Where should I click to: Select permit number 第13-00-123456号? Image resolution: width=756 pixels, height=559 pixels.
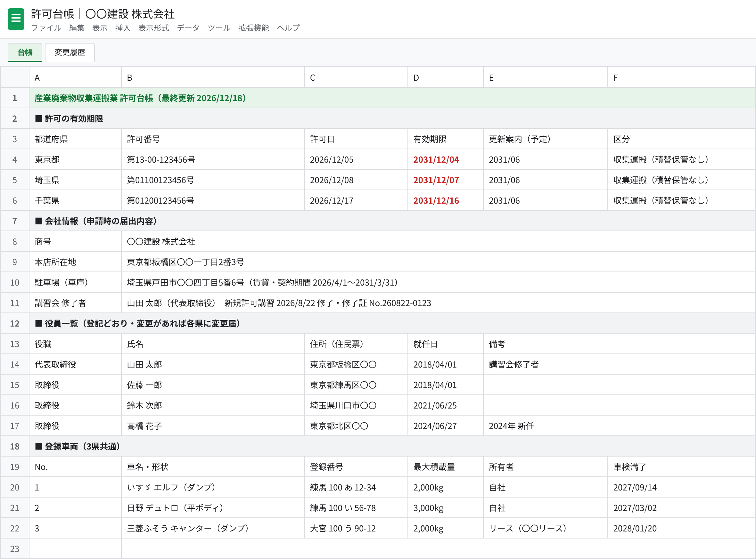pos(213,159)
